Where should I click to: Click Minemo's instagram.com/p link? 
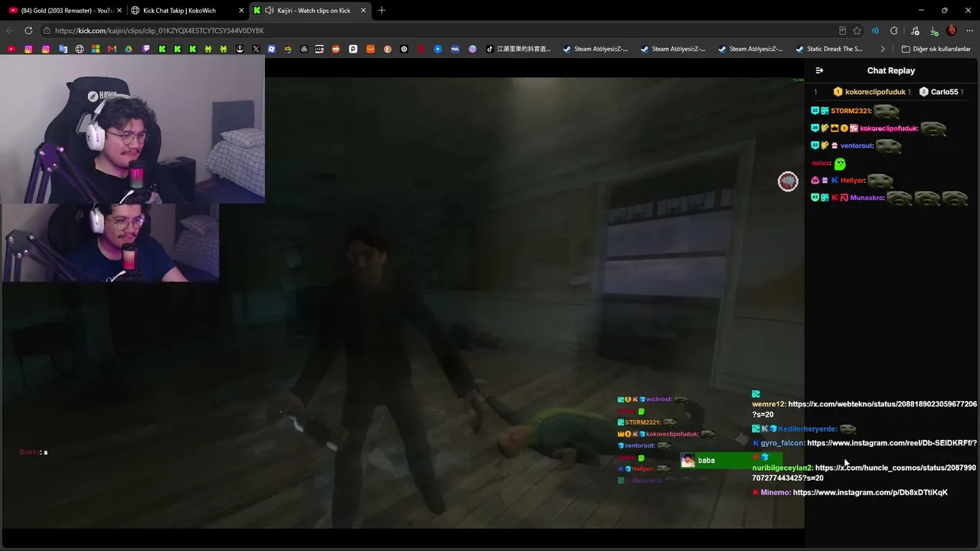(870, 492)
